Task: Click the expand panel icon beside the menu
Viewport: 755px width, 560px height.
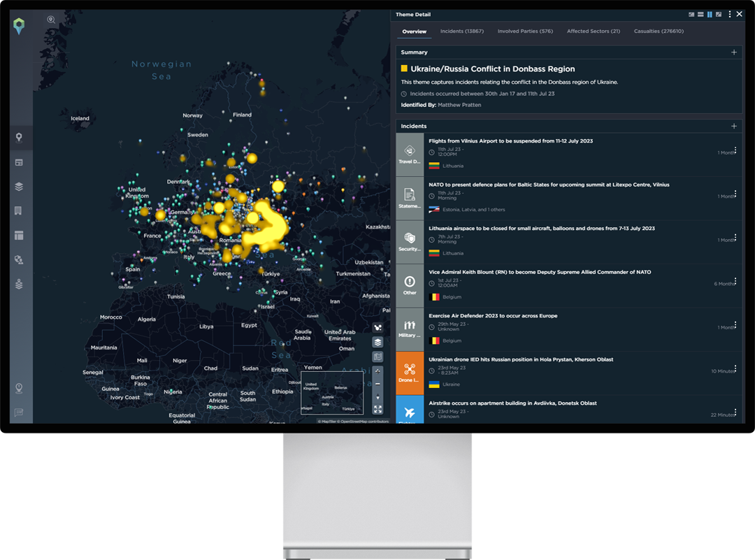Action: [719, 15]
